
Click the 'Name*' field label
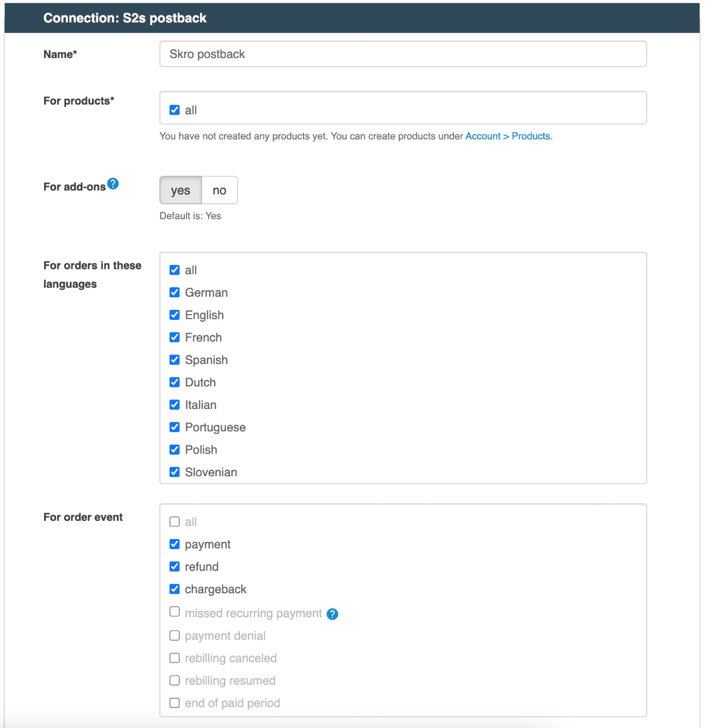[60, 54]
